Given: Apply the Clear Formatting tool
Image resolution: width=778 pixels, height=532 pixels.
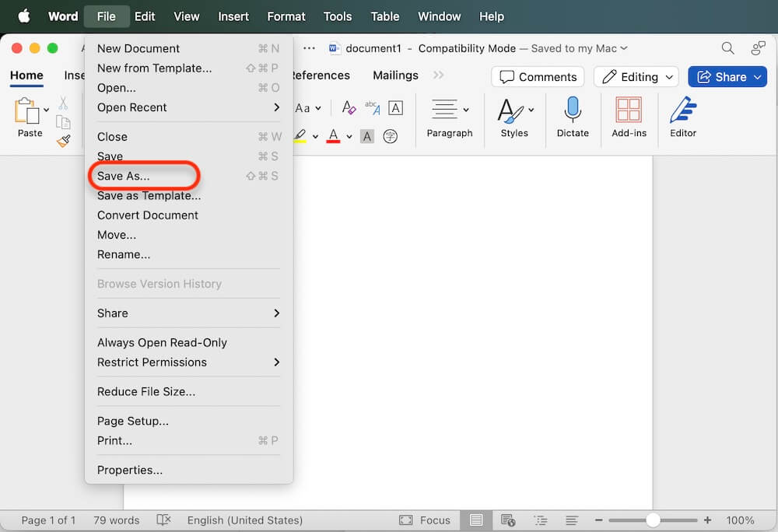Looking at the screenshot, I should (348, 107).
